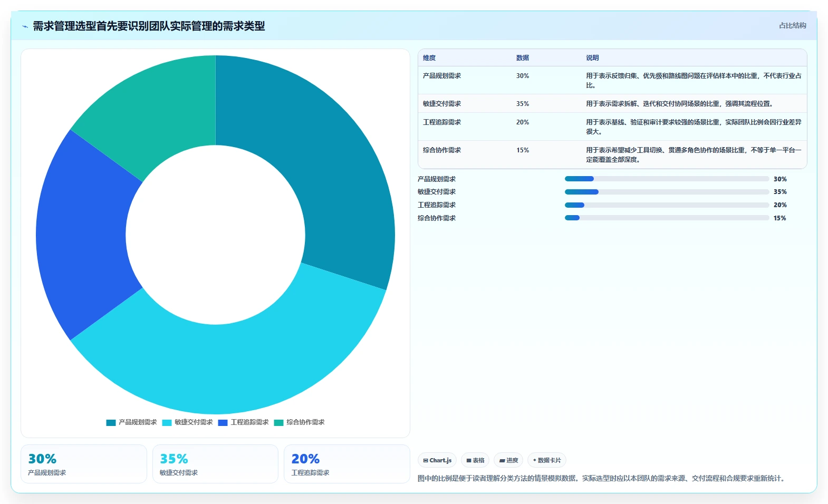Click the 维度 column header
The image size is (828, 504).
click(x=429, y=58)
